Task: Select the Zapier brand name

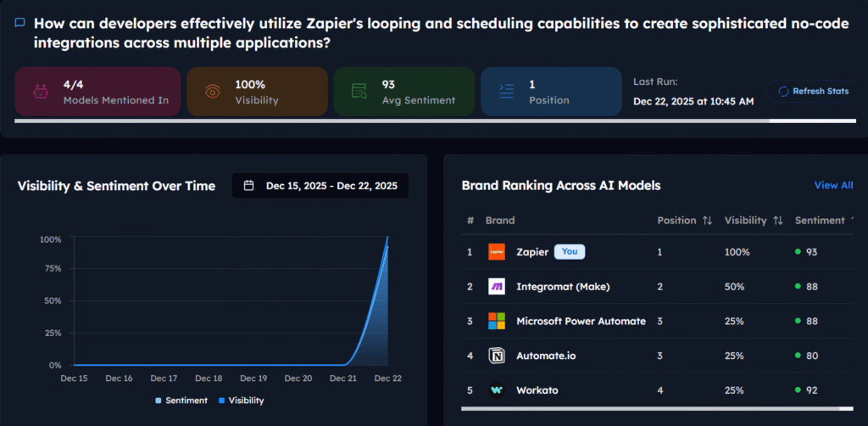Action: click(532, 252)
